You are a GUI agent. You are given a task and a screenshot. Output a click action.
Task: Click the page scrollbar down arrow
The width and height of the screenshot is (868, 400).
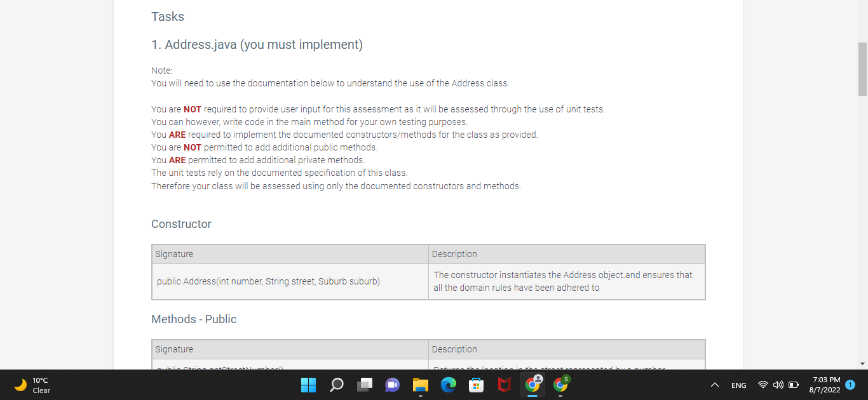pos(862,364)
